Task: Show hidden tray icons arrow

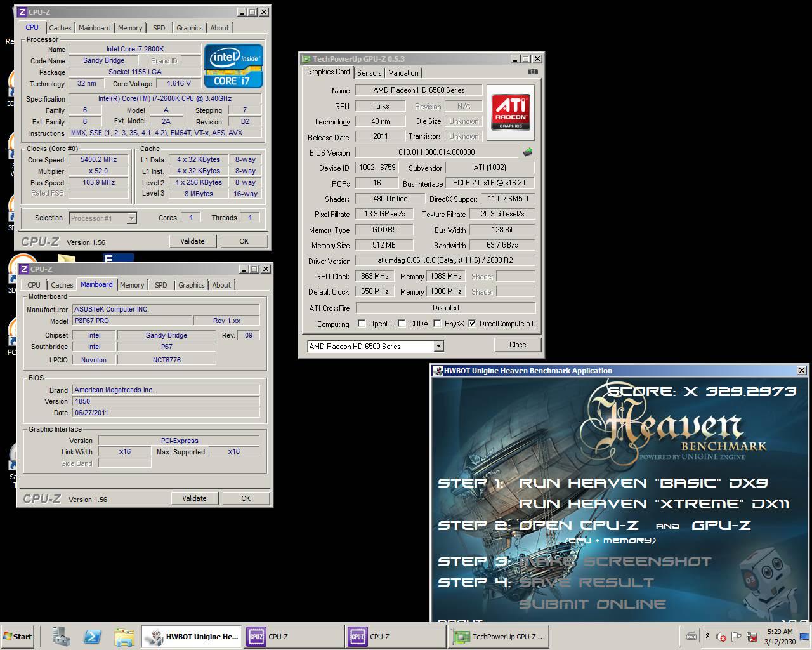Action: click(707, 635)
